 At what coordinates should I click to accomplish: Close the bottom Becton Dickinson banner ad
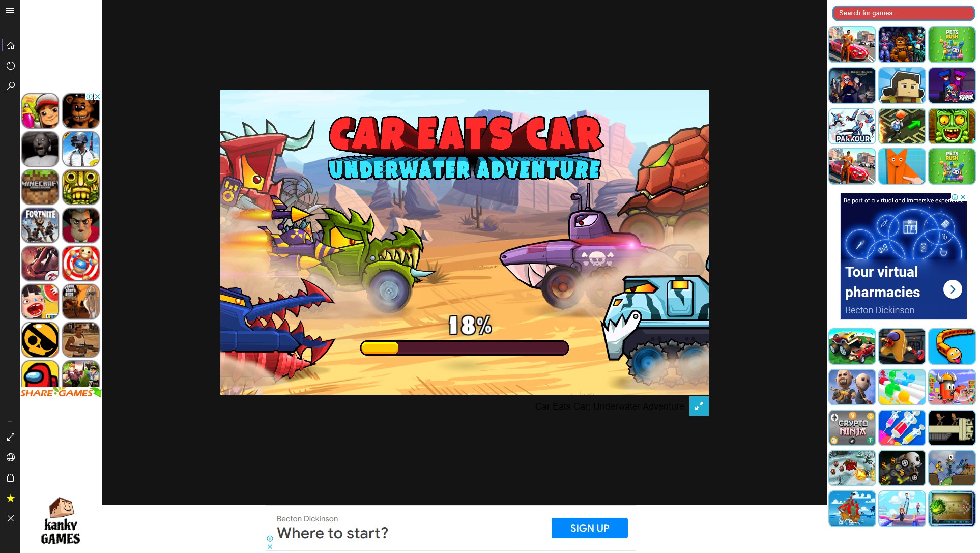[x=270, y=546]
